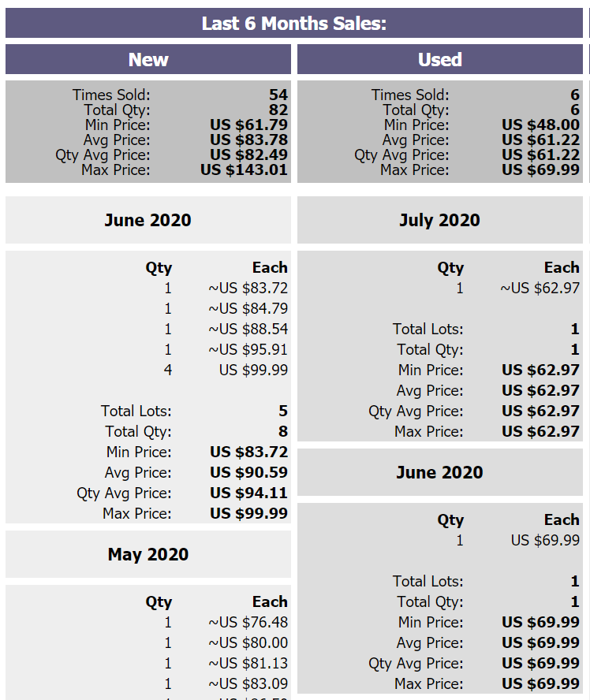The width and height of the screenshot is (590, 700).
Task: Select the ~US $88.54 sale entry
Action: coord(248,329)
